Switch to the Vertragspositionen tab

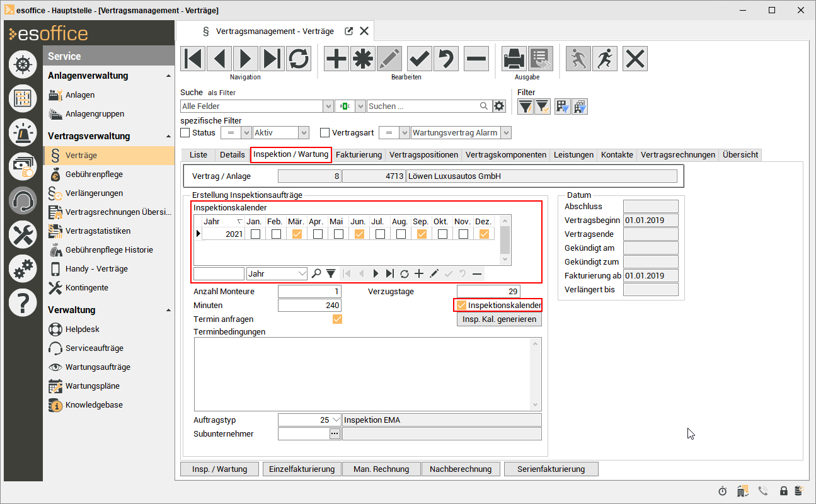tap(424, 154)
